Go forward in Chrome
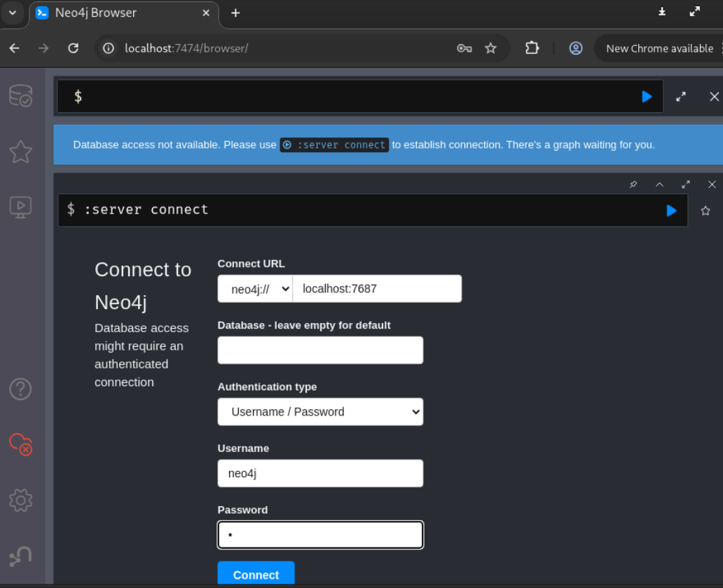Screen dimensions: 723x588 click(43, 48)
